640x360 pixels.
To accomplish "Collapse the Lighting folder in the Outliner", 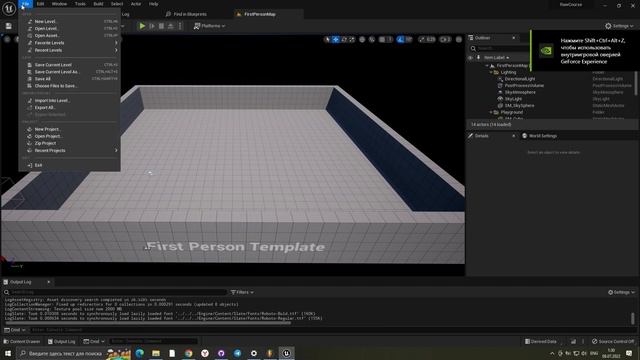I will pos(491,72).
